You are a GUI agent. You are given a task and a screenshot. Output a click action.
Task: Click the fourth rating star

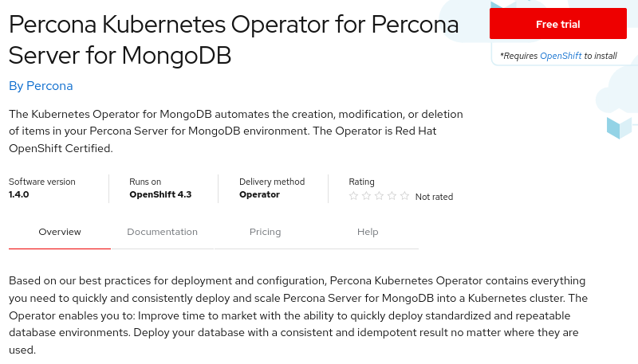[392, 196]
